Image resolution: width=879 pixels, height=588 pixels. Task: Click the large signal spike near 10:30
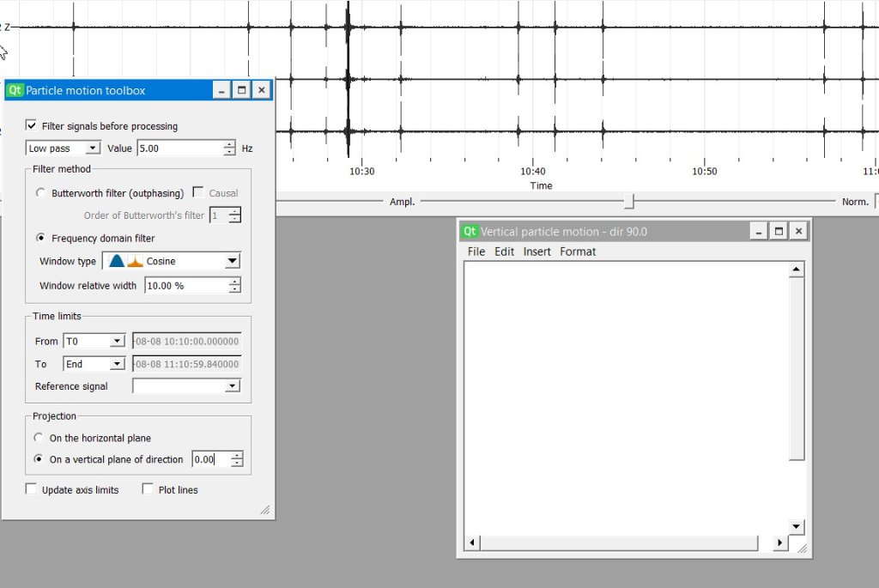[x=349, y=78]
